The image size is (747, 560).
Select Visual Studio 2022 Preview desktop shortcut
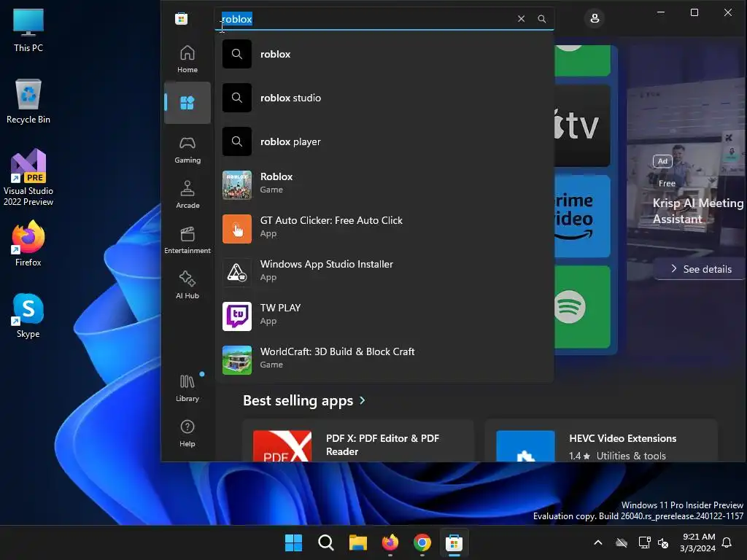(28, 178)
